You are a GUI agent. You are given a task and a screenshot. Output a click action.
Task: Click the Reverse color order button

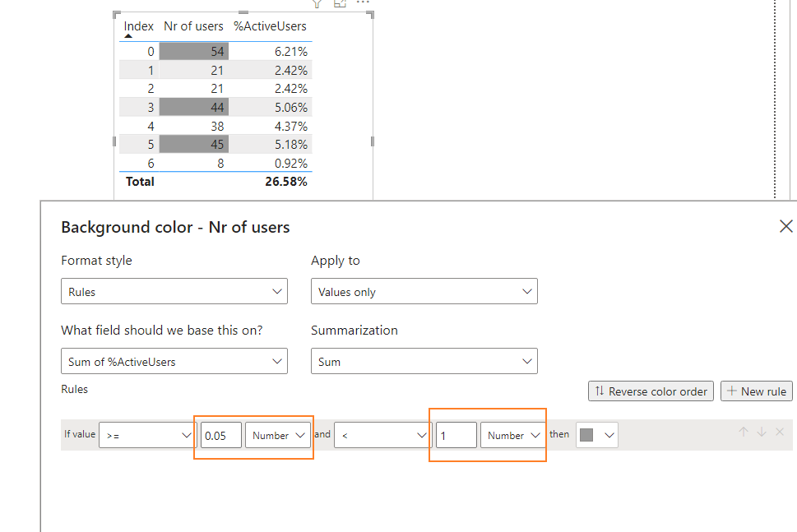click(x=651, y=391)
